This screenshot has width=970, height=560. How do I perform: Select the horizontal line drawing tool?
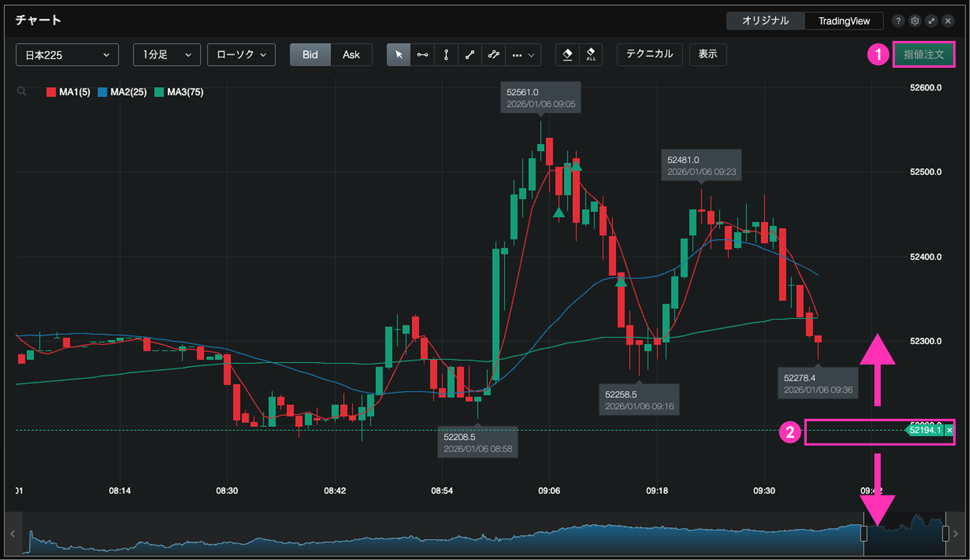click(422, 55)
